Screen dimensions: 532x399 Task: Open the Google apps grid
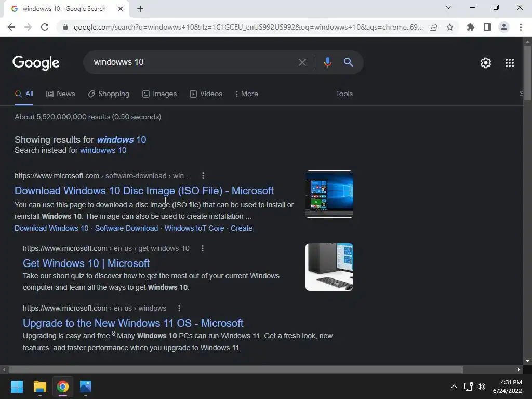tap(509, 63)
